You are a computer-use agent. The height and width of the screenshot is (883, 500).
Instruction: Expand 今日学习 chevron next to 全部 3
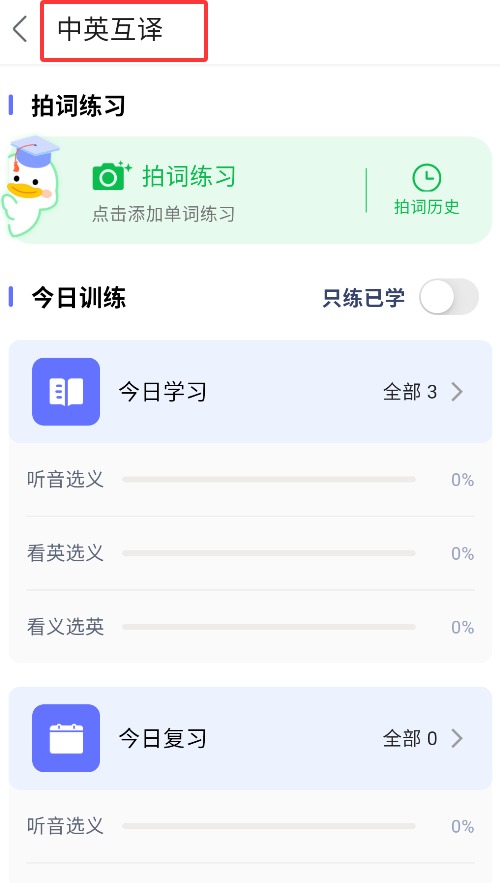pos(457,391)
